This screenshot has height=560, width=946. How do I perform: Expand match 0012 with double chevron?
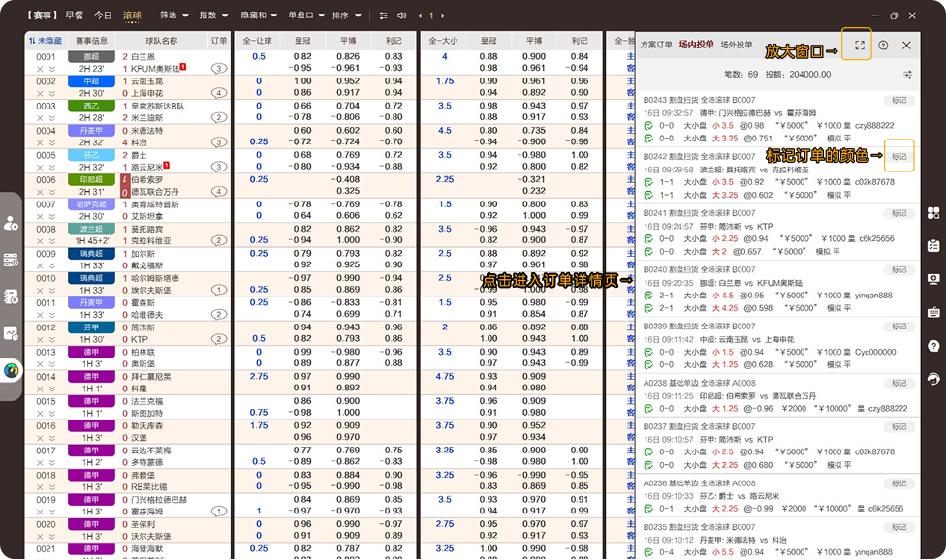click(x=52, y=339)
